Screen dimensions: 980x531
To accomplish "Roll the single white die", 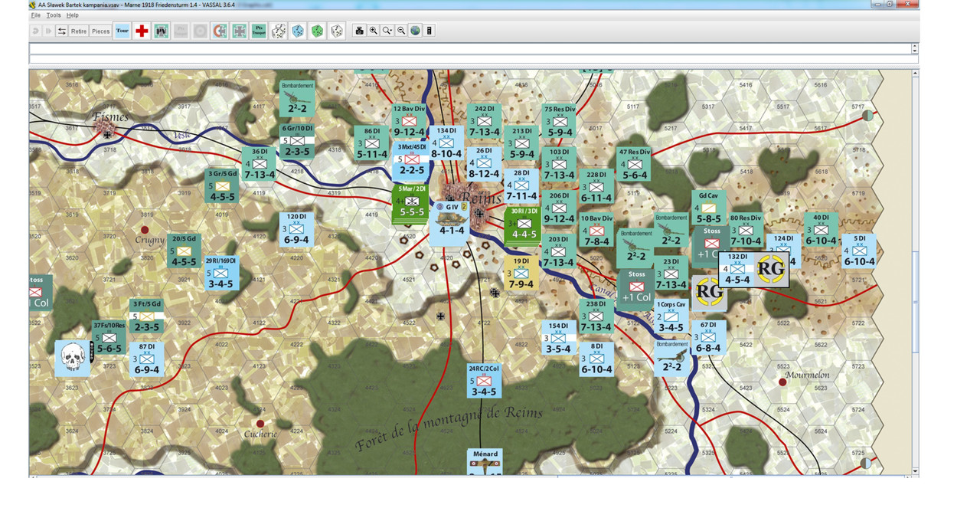I will tap(337, 31).
